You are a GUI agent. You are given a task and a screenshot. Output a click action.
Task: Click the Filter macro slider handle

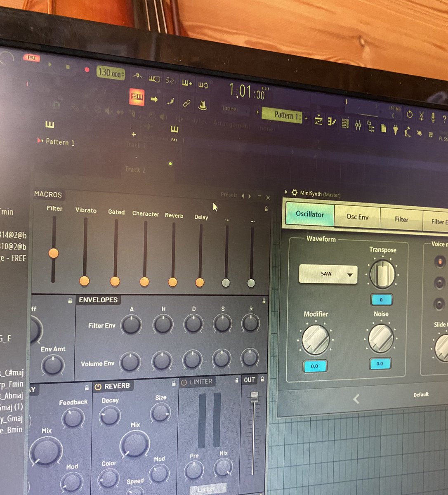(x=53, y=253)
